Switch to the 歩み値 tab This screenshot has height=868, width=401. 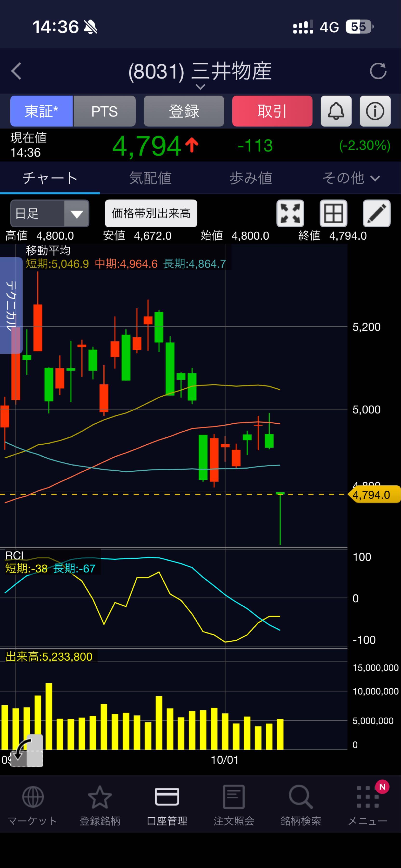click(x=250, y=178)
